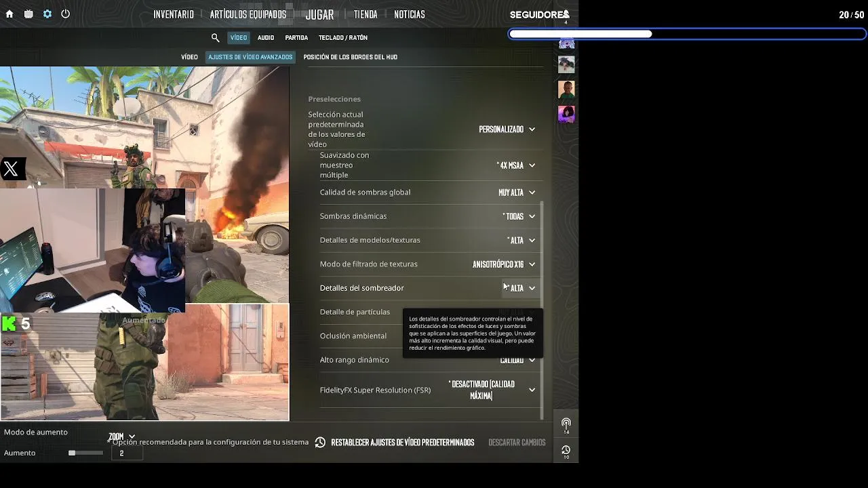The height and width of the screenshot is (488, 868).
Task: Click the Seguidores progress bar
Action: click(688, 34)
